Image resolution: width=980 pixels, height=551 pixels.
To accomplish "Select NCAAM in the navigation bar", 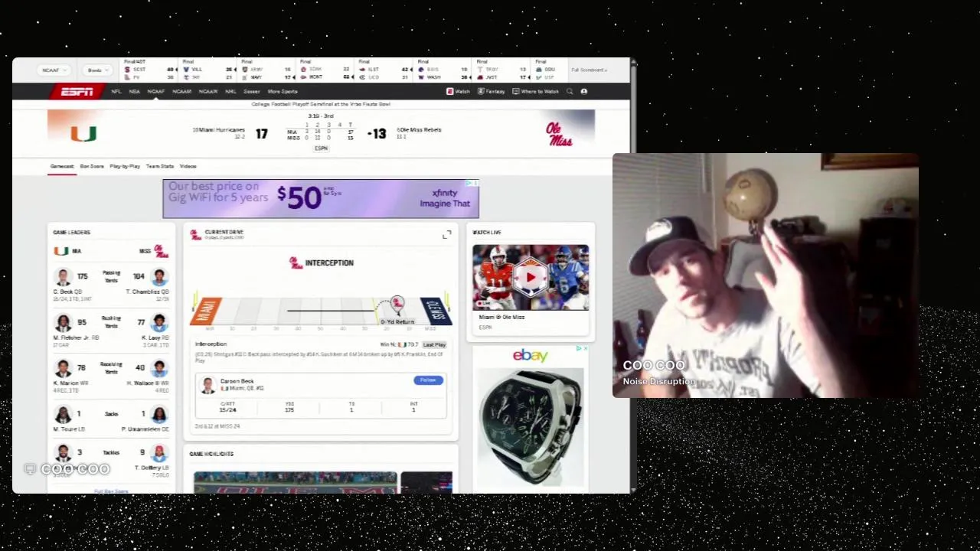I will [x=182, y=91].
